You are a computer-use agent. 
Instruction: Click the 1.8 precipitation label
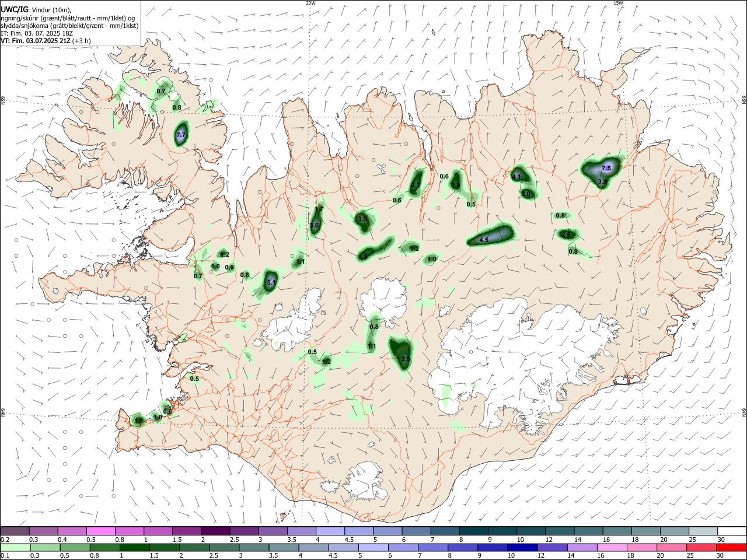click(363, 256)
